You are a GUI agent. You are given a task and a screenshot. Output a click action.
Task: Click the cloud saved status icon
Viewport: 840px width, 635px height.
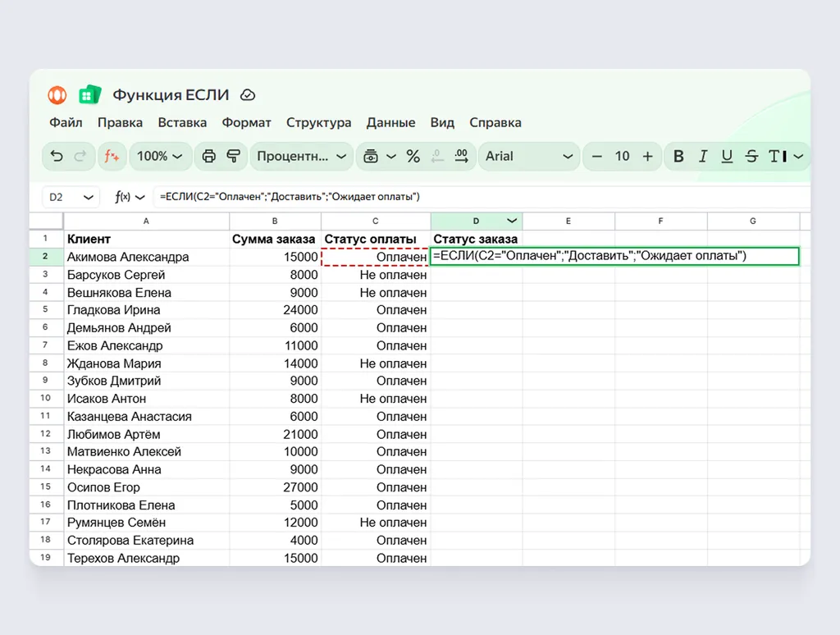(x=248, y=95)
